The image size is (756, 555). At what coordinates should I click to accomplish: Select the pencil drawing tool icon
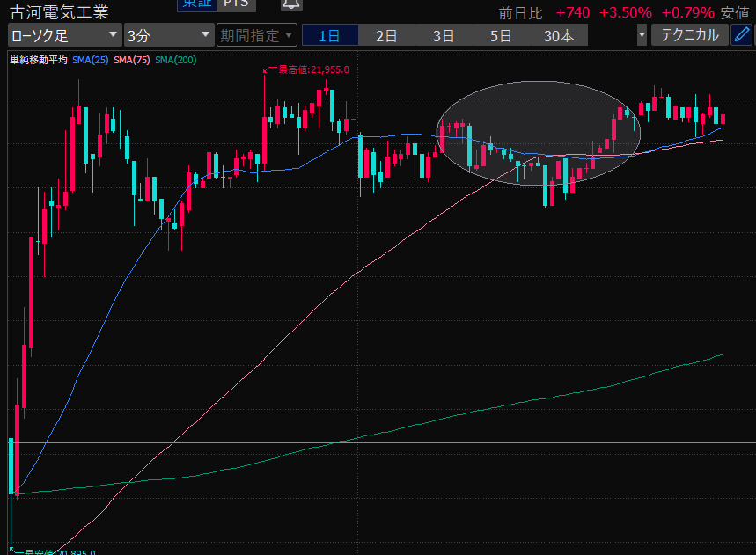click(742, 35)
